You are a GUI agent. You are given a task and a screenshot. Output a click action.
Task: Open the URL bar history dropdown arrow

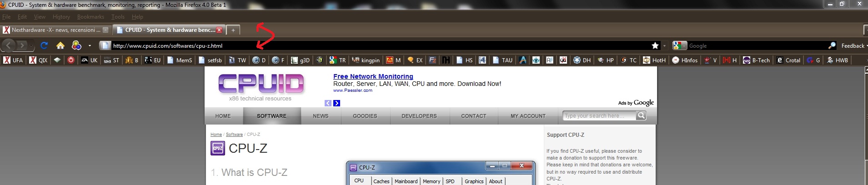[664, 46]
